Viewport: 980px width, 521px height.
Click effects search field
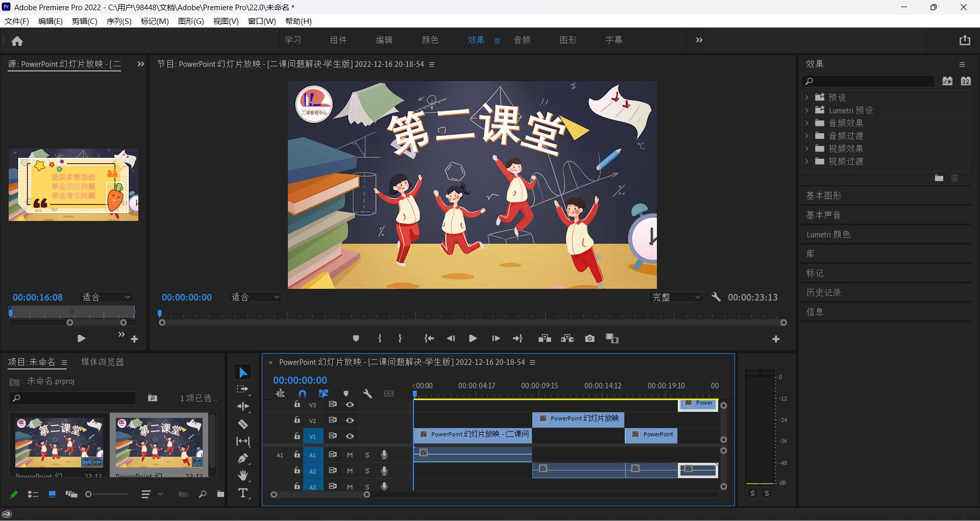(868, 81)
